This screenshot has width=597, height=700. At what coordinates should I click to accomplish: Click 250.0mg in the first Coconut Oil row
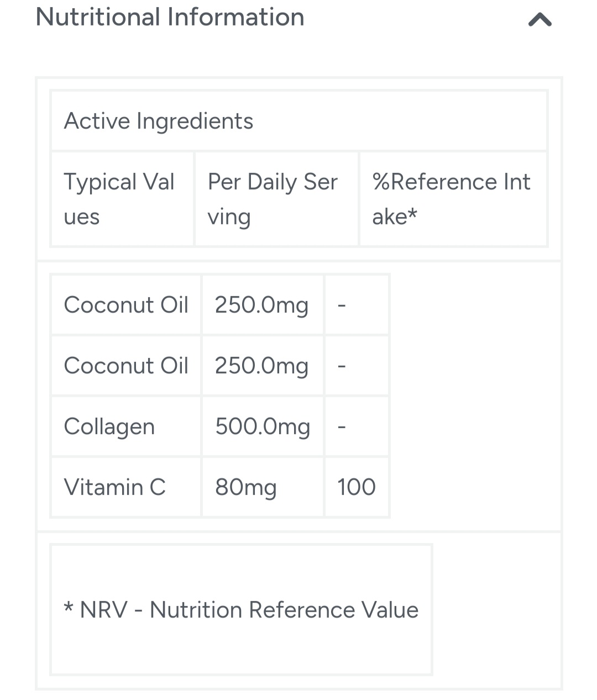click(261, 305)
